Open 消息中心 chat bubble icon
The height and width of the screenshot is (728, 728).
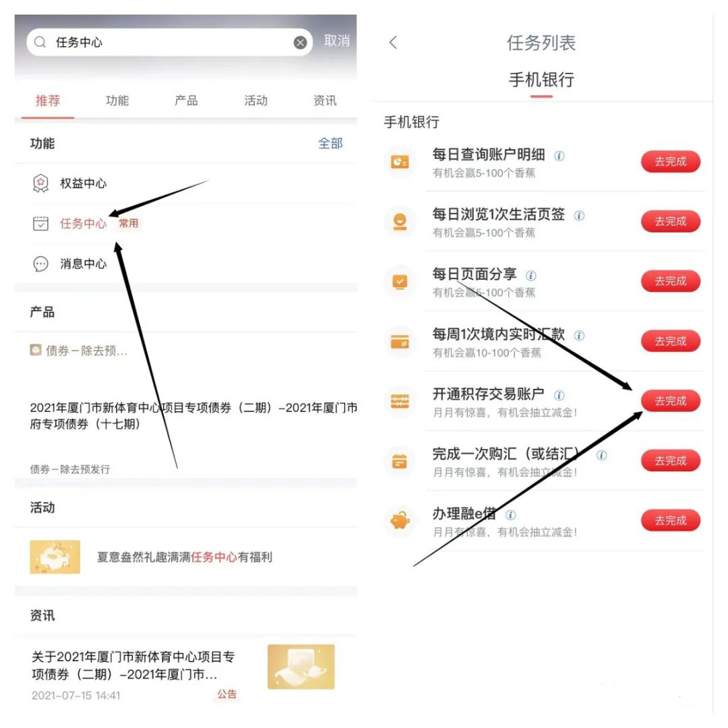[x=40, y=264]
